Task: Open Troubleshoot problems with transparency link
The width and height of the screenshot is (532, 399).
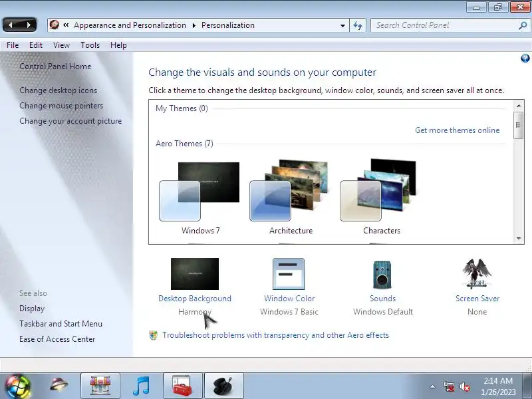Action: pyautogui.click(x=275, y=335)
